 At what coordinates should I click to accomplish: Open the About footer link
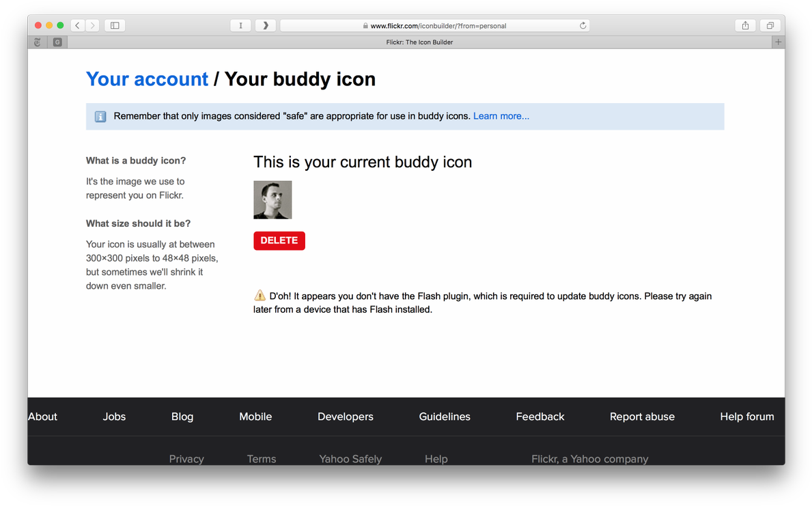(x=42, y=417)
